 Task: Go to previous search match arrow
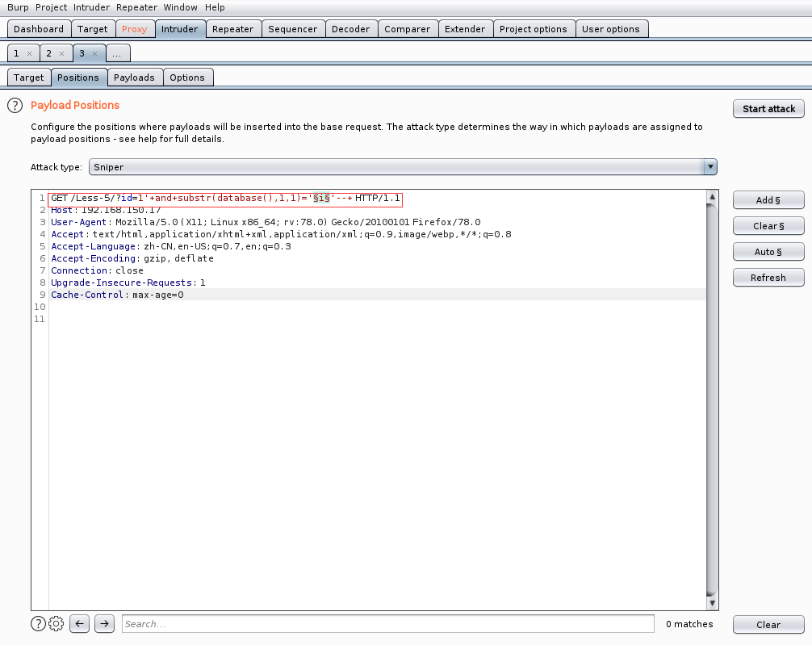[x=79, y=623]
